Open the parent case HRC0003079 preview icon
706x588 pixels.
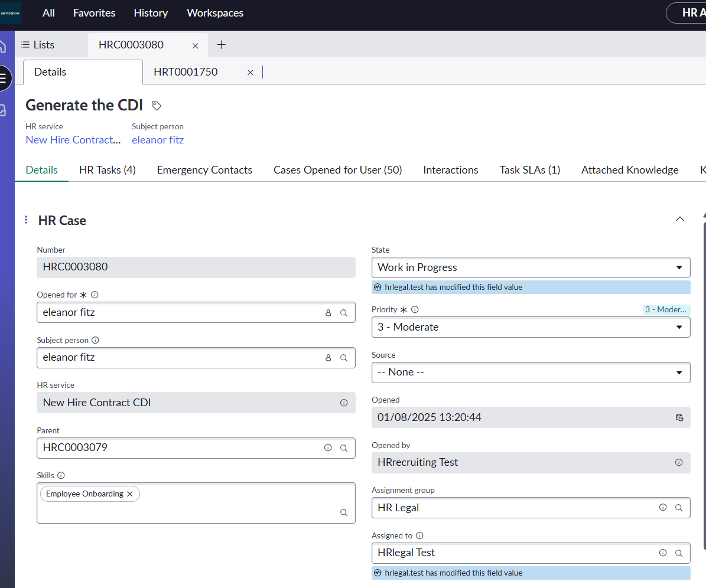[x=328, y=447]
